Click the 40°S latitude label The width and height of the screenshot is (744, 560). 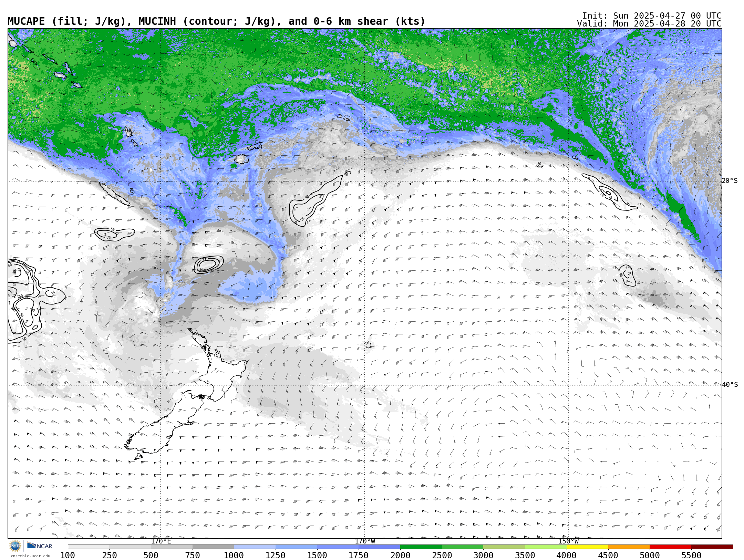tap(730, 385)
